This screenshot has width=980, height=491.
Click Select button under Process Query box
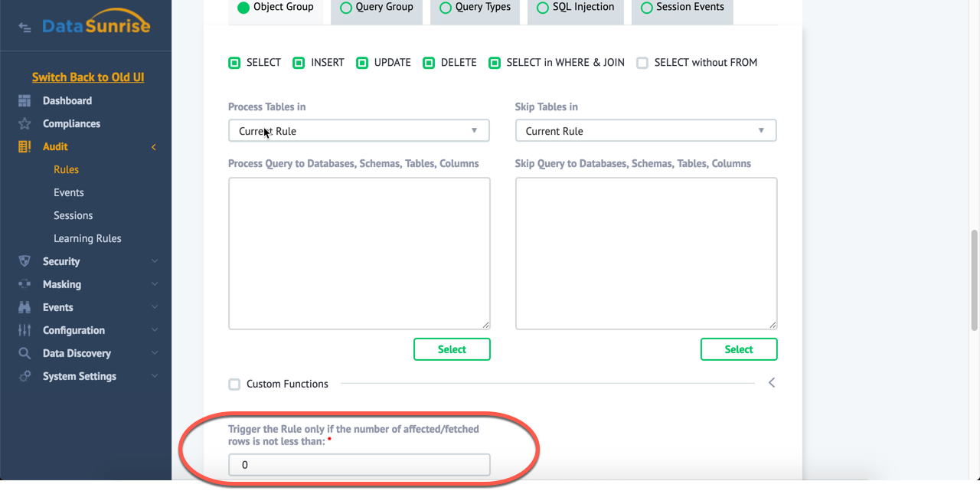[452, 349]
